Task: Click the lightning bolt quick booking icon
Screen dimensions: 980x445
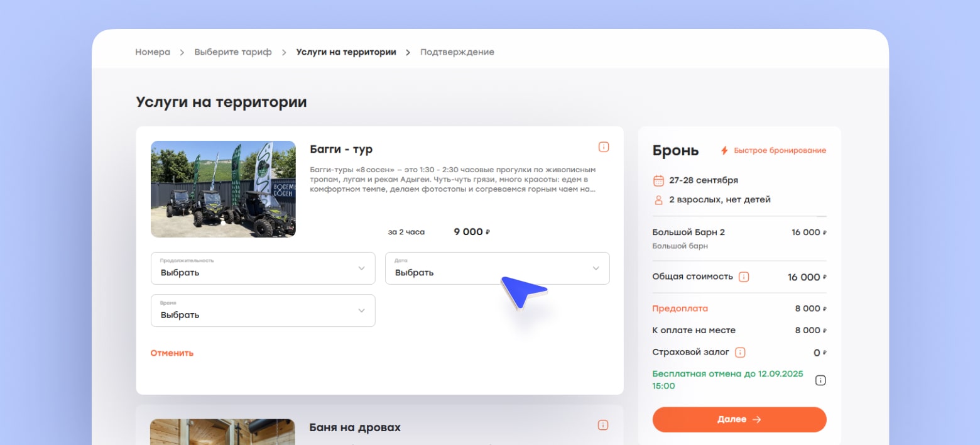Action: point(724,151)
